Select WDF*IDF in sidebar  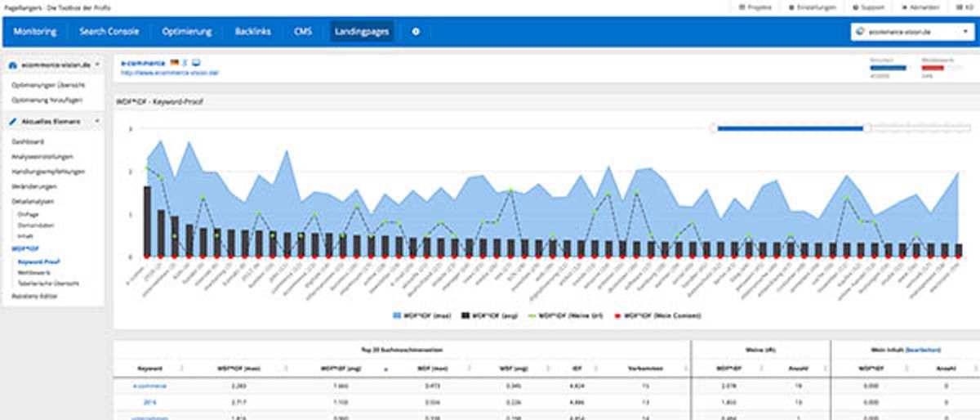(25, 247)
